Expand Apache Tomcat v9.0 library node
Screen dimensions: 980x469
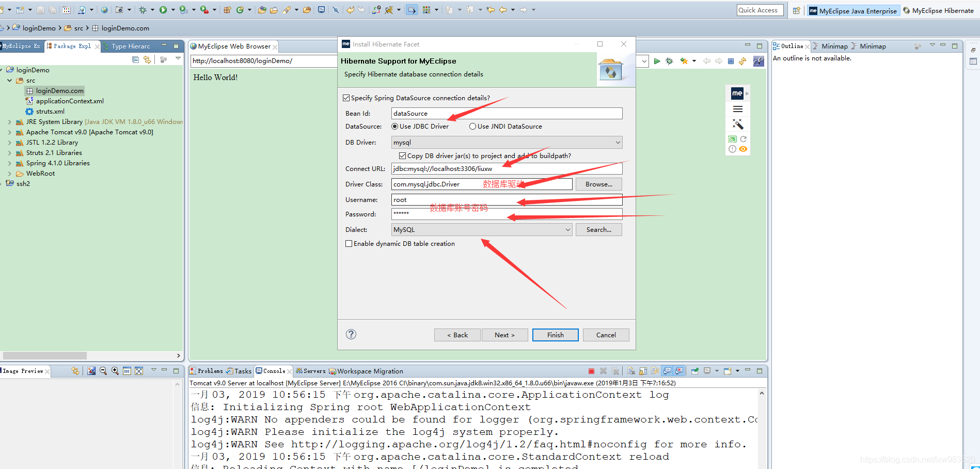point(9,132)
